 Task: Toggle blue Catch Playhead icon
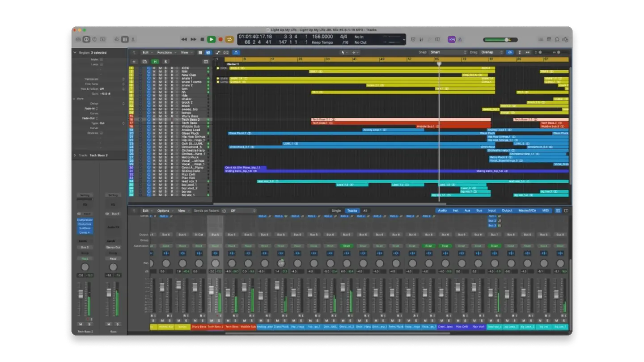coord(236,52)
